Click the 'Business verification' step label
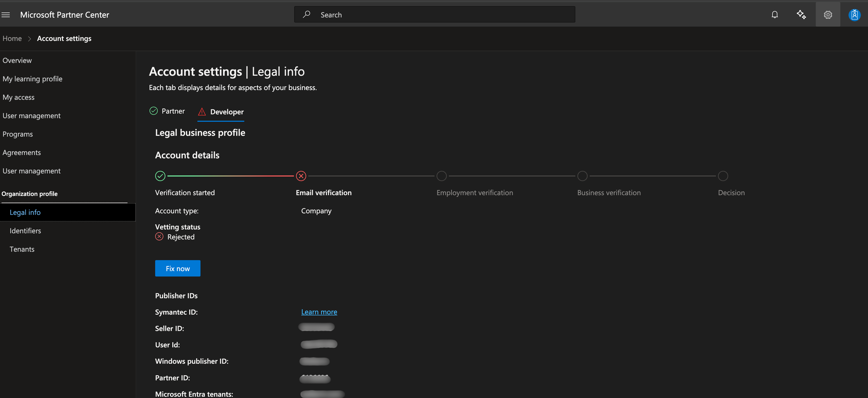The image size is (868, 398). tap(609, 193)
